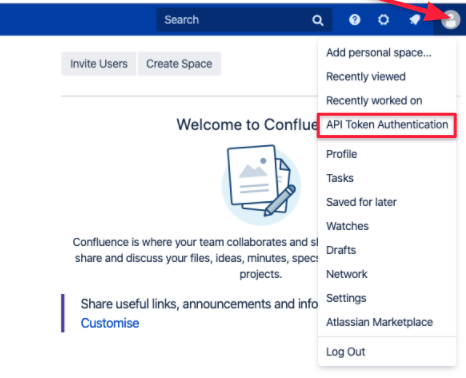The width and height of the screenshot is (466, 378).
Task: Open Tasks from the user menu
Action: click(x=387, y=178)
